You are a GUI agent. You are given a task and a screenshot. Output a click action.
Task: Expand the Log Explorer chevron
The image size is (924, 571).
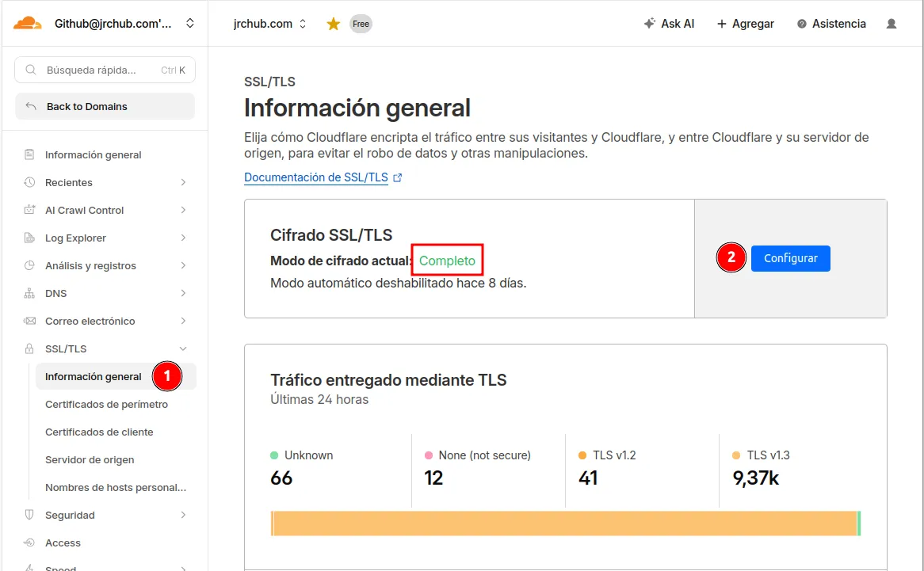(x=183, y=238)
